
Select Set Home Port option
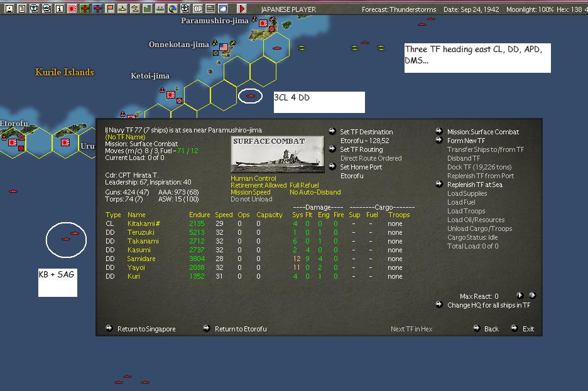tap(361, 167)
